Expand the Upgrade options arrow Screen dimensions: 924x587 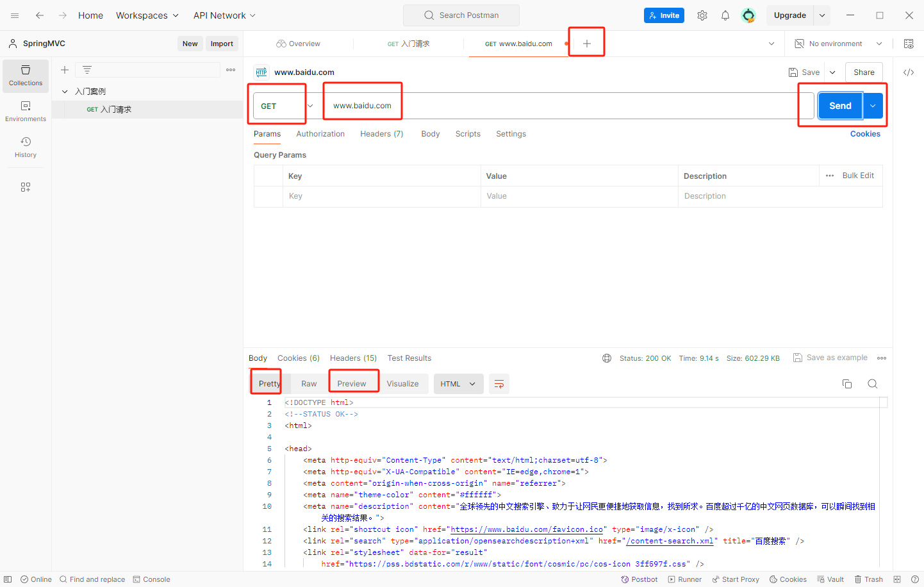822,15
